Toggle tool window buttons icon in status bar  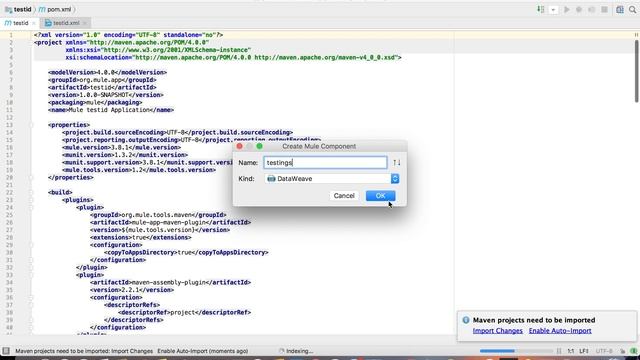click(6, 351)
